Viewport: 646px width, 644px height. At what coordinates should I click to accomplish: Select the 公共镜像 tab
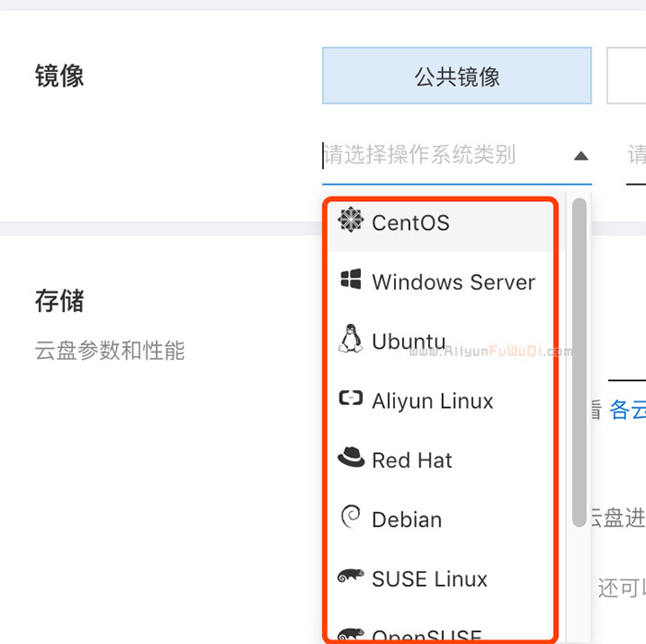[457, 77]
